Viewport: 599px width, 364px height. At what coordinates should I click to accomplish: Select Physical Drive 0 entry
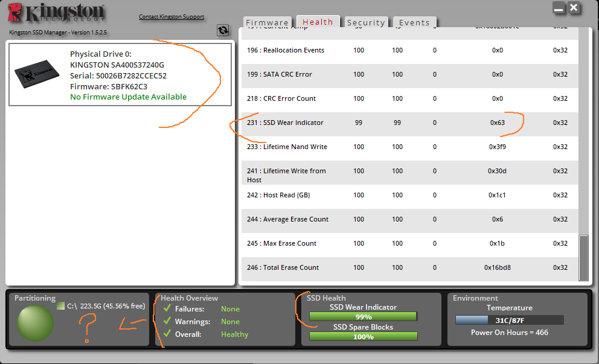pyautogui.click(x=120, y=74)
